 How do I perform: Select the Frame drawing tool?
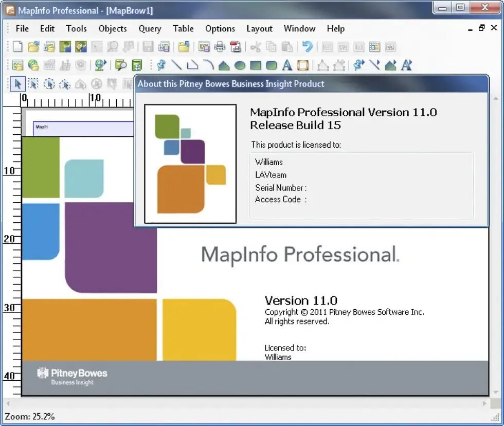[x=303, y=65]
